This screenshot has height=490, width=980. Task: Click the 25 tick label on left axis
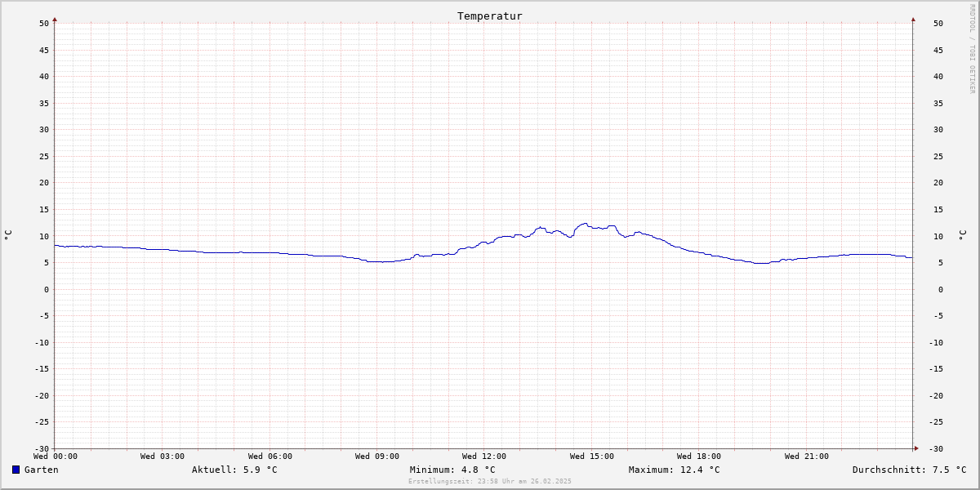(44, 156)
